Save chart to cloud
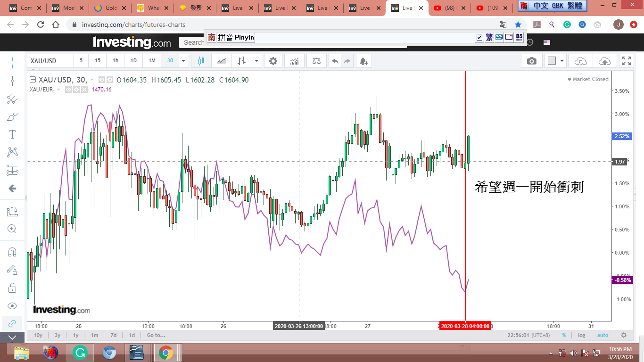644x362 pixels. [604, 61]
